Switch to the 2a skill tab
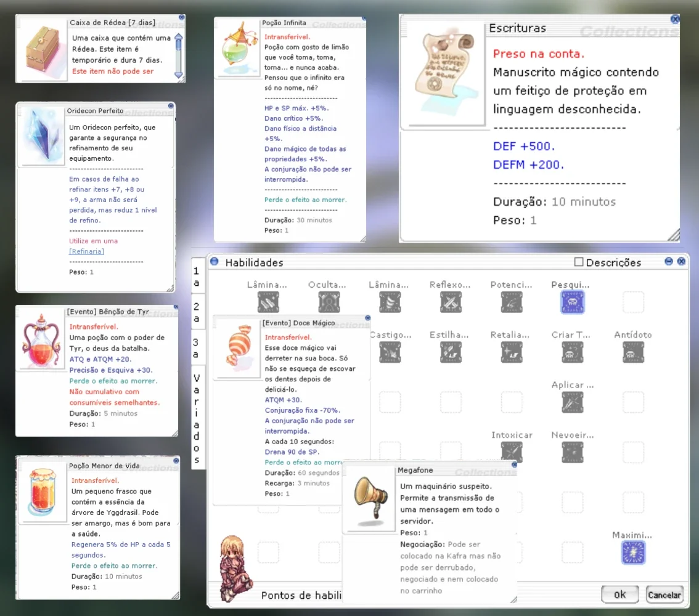This screenshot has height=616, width=699. click(x=196, y=312)
